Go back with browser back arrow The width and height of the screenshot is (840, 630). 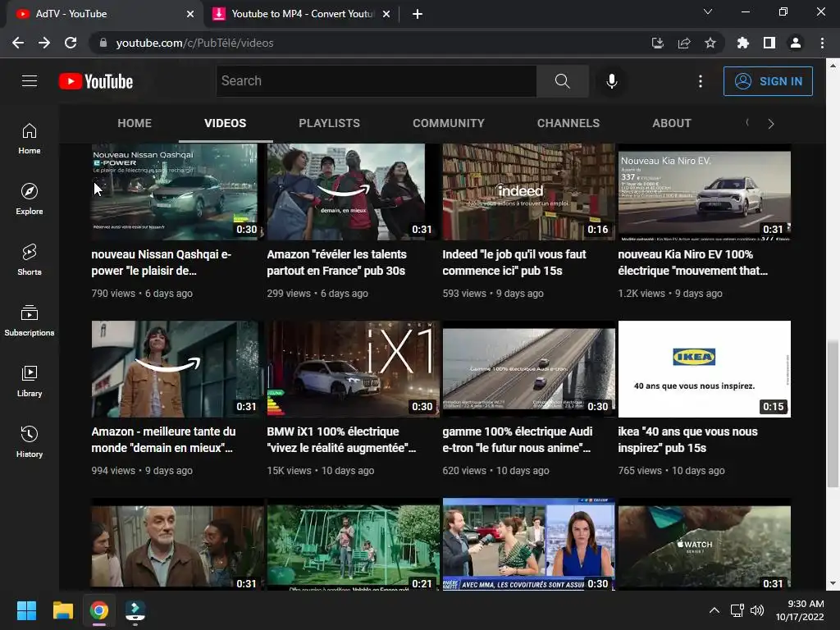(x=18, y=43)
